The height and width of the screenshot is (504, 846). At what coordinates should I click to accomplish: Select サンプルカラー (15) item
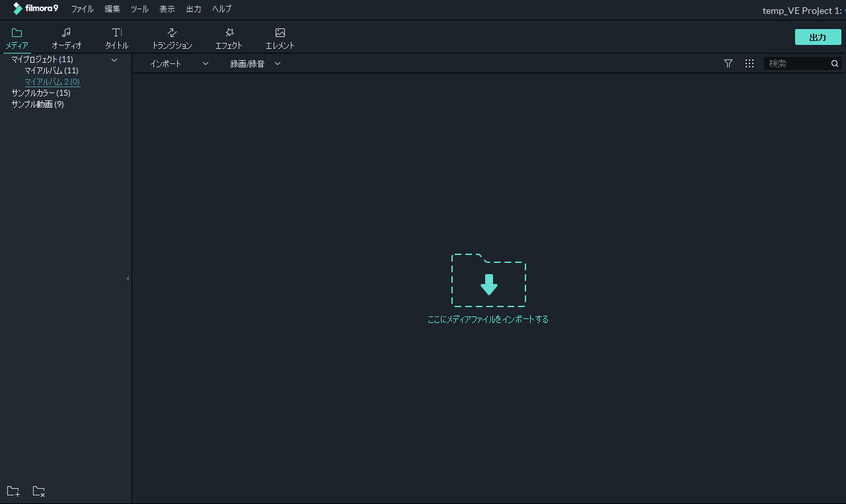click(x=41, y=93)
